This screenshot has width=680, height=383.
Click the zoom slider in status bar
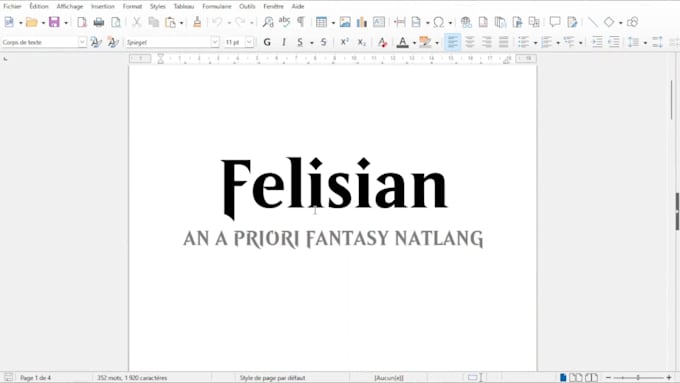point(638,378)
